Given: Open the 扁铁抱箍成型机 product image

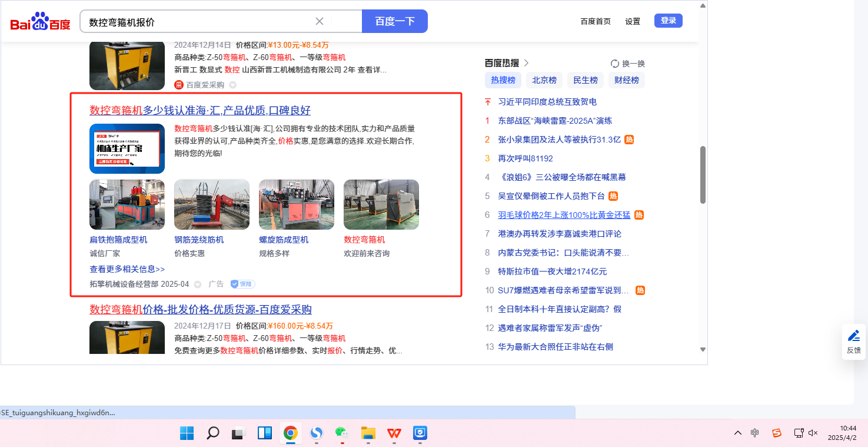Looking at the screenshot, I should coord(127,204).
